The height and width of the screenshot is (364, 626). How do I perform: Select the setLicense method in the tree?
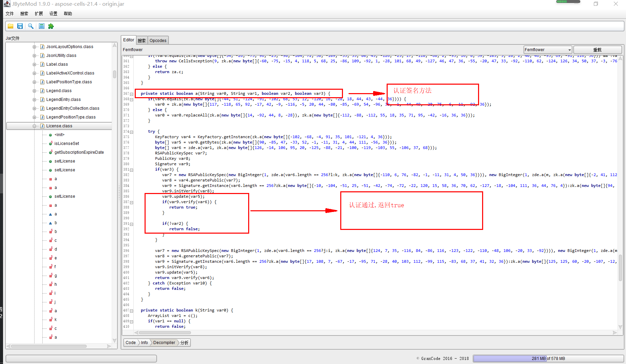[x=65, y=161]
